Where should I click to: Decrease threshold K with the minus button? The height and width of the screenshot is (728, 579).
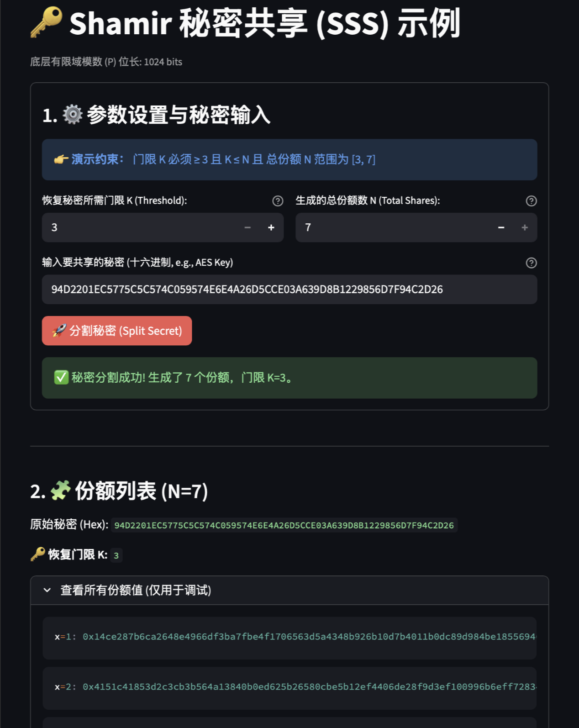[x=247, y=227]
